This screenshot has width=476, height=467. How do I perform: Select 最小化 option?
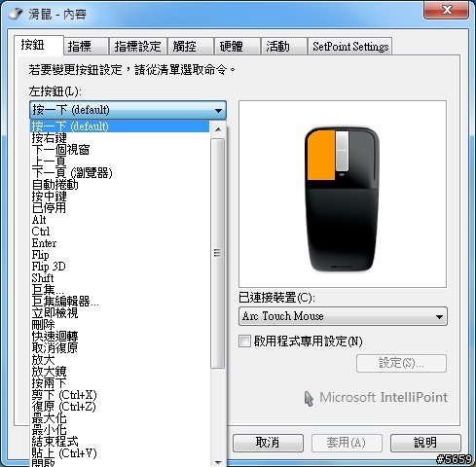(x=120, y=430)
